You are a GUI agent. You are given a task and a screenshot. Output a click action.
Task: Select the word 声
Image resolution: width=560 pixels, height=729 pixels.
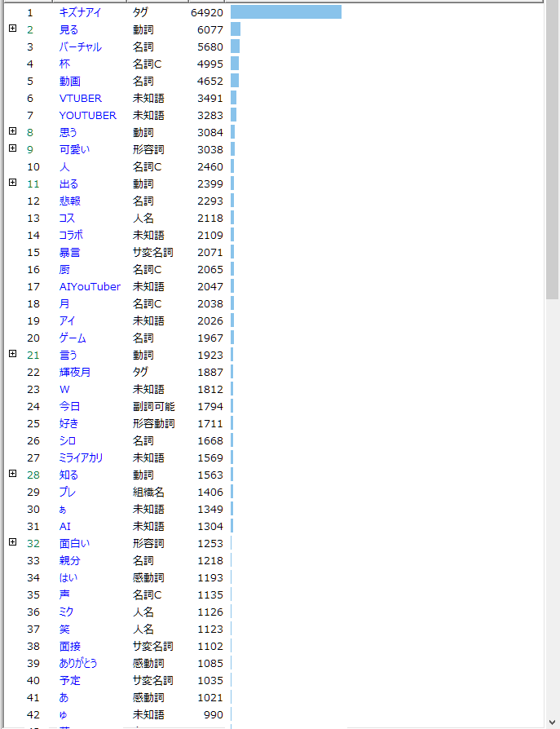coord(64,594)
